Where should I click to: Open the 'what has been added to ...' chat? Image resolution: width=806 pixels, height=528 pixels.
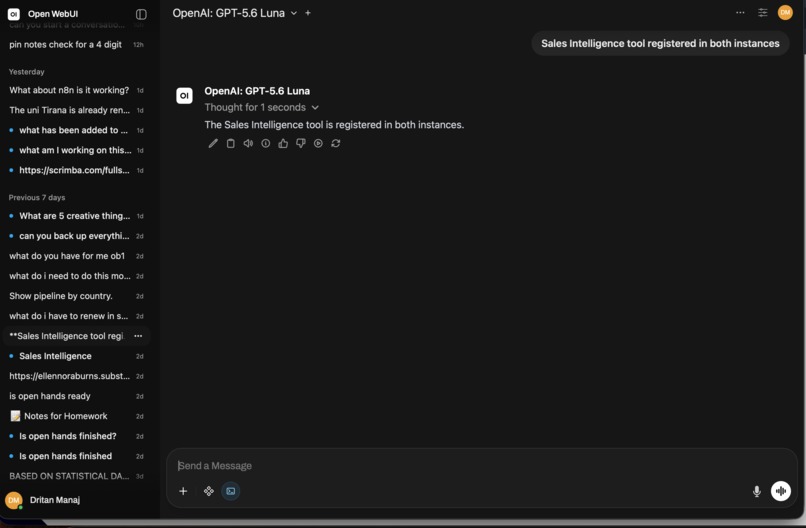[77, 130]
